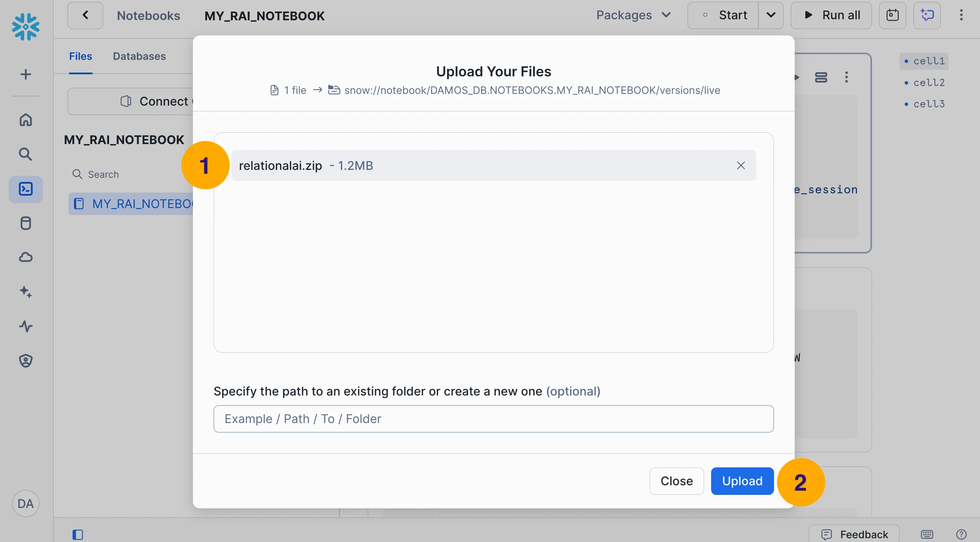
Task: Focus the folder path input field
Action: pyautogui.click(x=493, y=419)
